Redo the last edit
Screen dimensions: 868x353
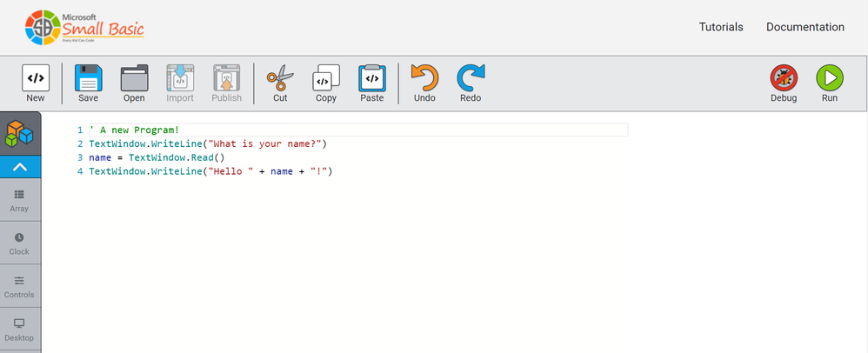471,83
